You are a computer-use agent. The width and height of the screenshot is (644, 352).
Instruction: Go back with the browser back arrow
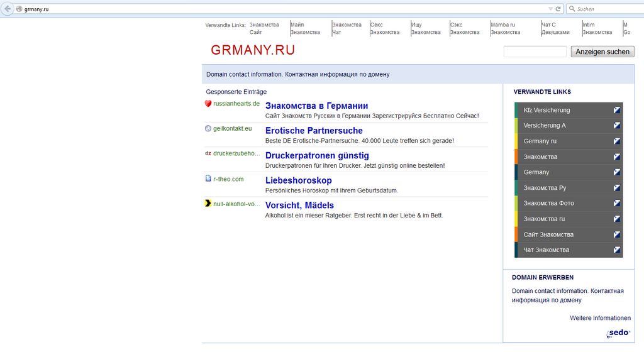8,9
